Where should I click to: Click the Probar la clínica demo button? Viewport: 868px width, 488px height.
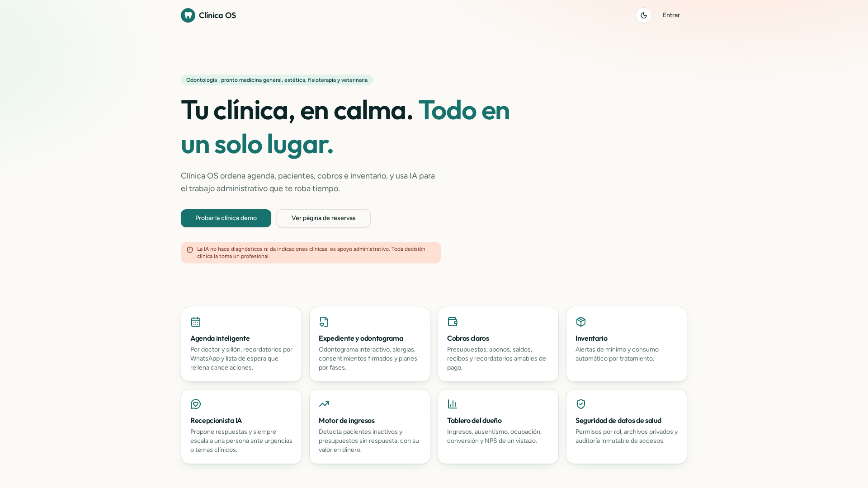tap(226, 218)
